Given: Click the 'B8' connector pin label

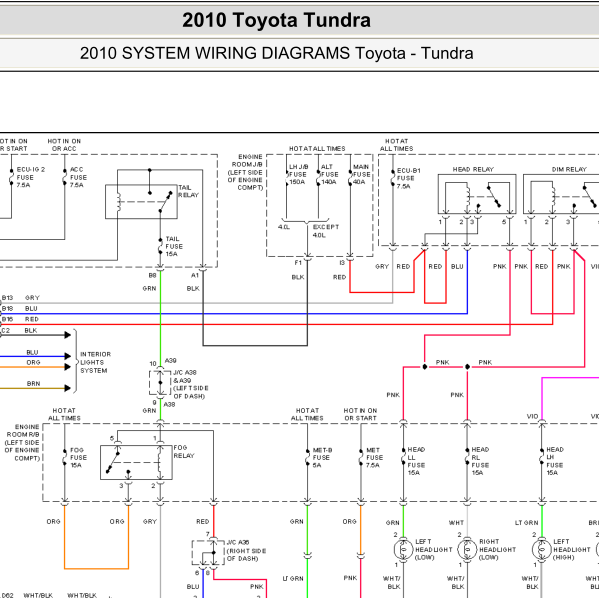Looking at the screenshot, I should [152, 275].
